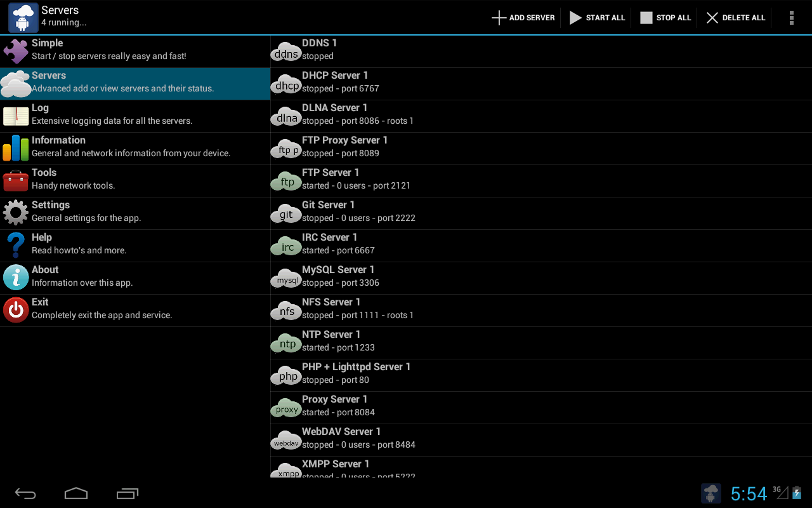Open the Log notebook icon

pos(16,116)
